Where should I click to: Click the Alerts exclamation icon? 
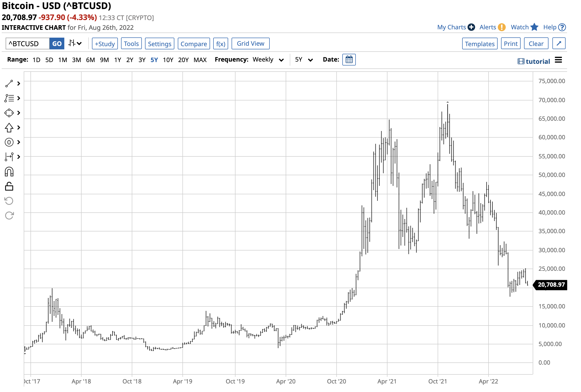(x=502, y=27)
